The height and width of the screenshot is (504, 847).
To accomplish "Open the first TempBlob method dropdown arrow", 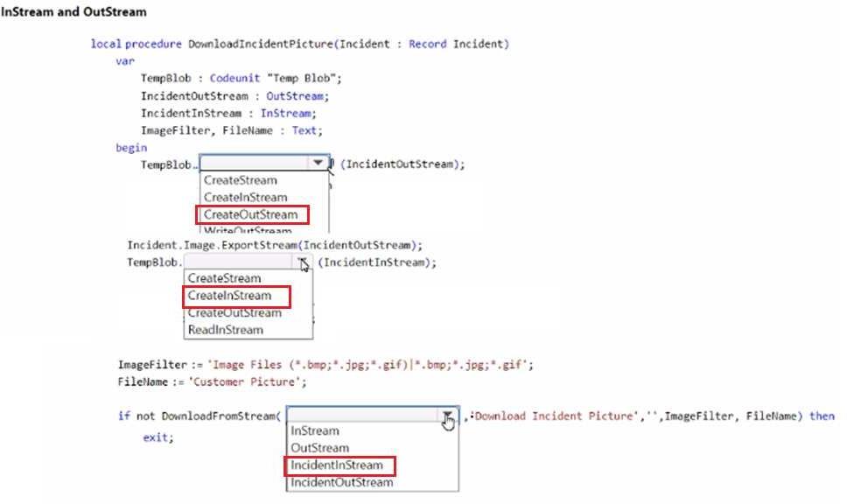I will pyautogui.click(x=318, y=163).
